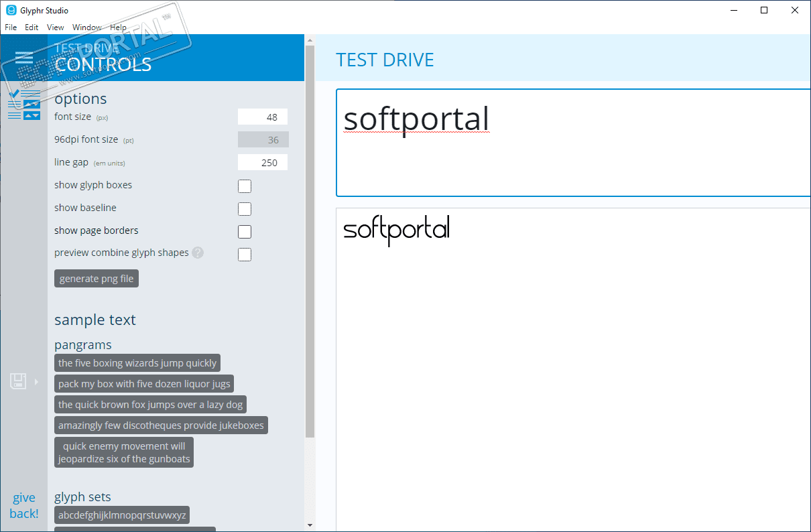Insert 'pack my box with five dozen liquor jugs'

tap(144, 384)
